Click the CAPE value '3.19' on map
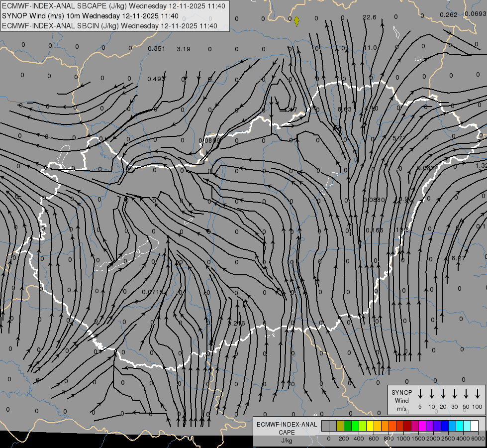This screenshot has height=448, width=487. pyautogui.click(x=184, y=49)
